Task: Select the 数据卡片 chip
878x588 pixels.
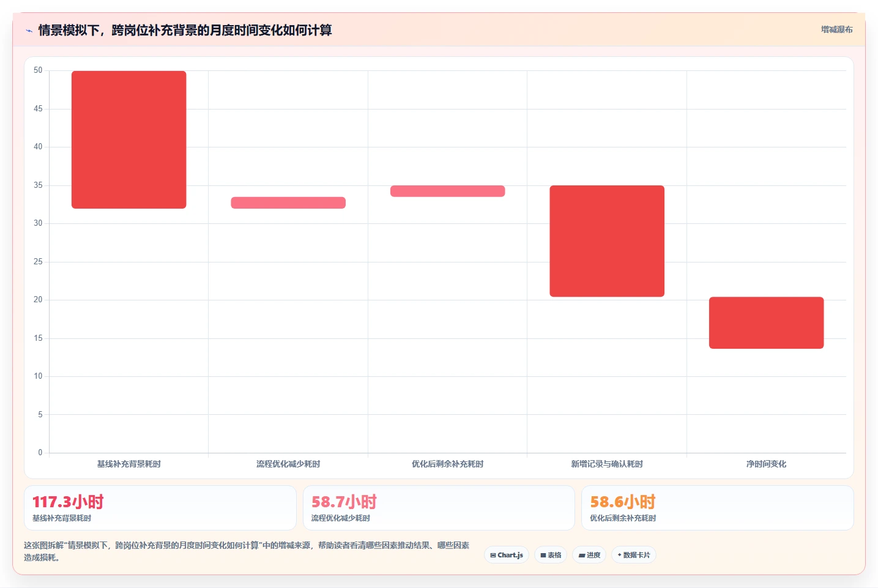Action: point(634,555)
